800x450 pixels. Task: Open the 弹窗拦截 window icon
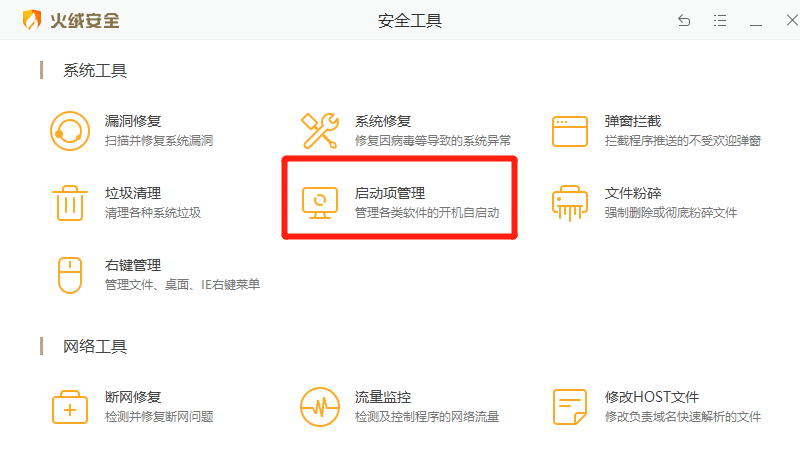[570, 131]
